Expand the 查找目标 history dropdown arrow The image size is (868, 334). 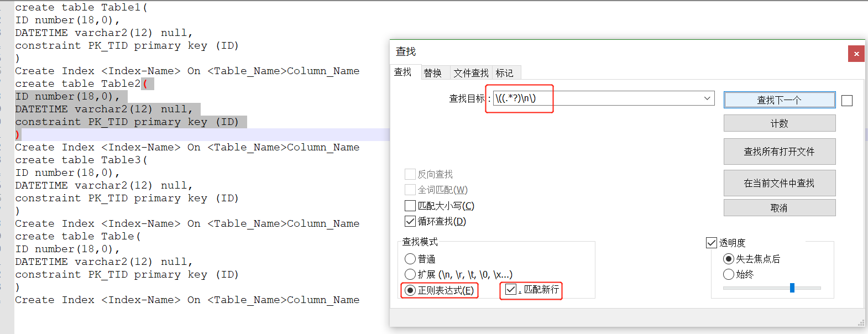707,98
